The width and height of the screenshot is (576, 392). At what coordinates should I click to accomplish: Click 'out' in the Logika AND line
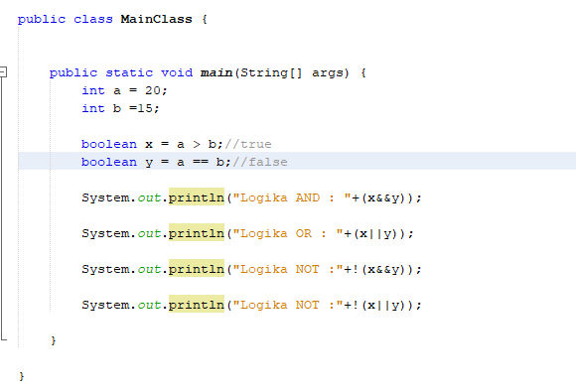pos(149,197)
